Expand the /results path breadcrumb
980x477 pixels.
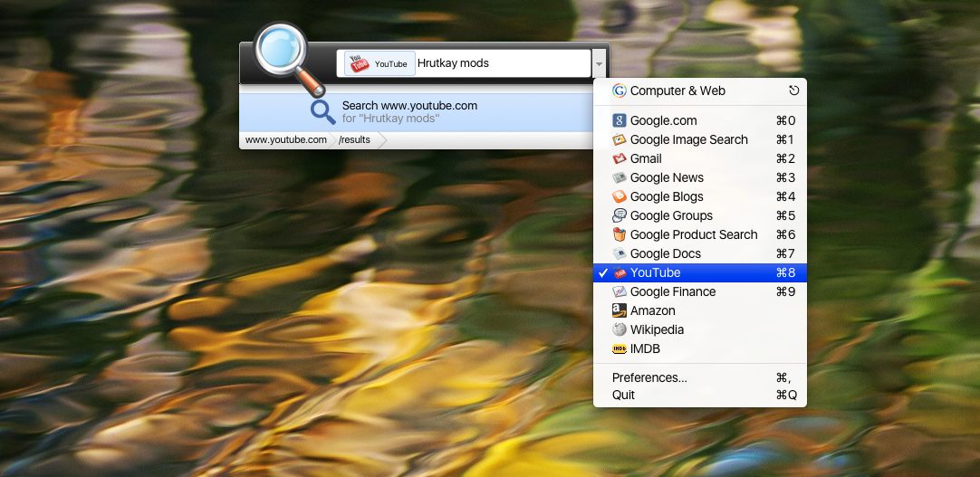[x=354, y=140]
